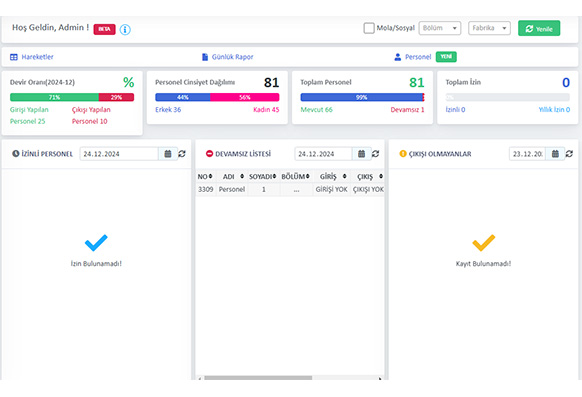The height and width of the screenshot is (397, 582).
Task: Click the Hareketler table icon
Action: 14,57
